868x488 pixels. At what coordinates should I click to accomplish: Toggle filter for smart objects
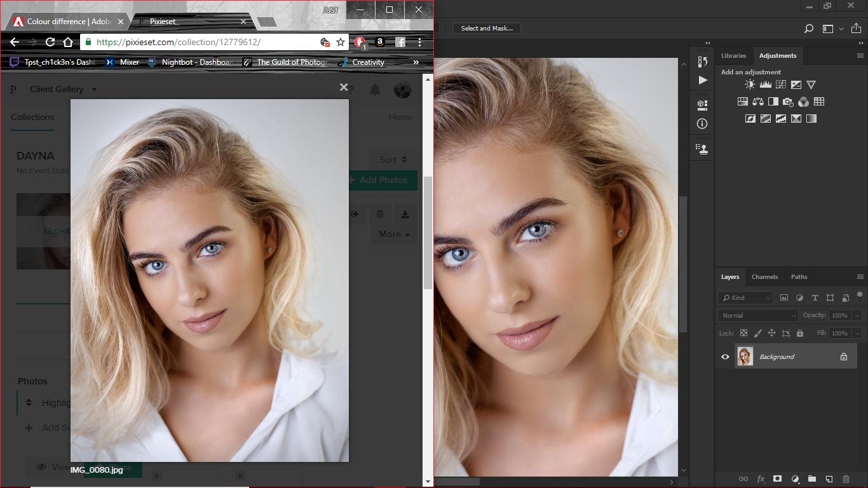coord(846,297)
